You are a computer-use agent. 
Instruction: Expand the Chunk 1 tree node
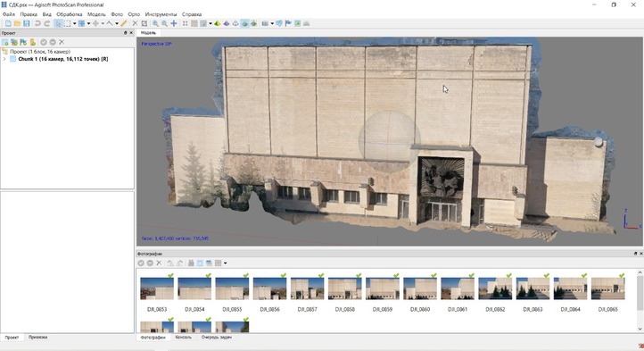[x=4, y=59]
